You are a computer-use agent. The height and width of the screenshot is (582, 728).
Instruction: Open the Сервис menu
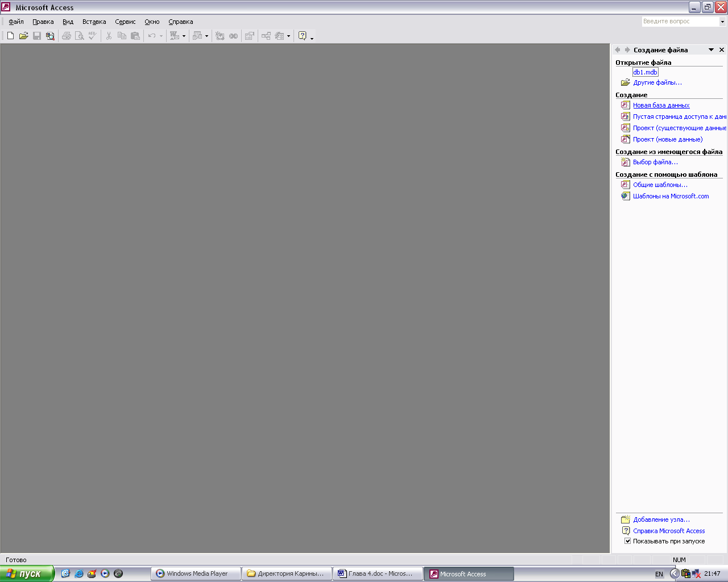click(x=125, y=22)
